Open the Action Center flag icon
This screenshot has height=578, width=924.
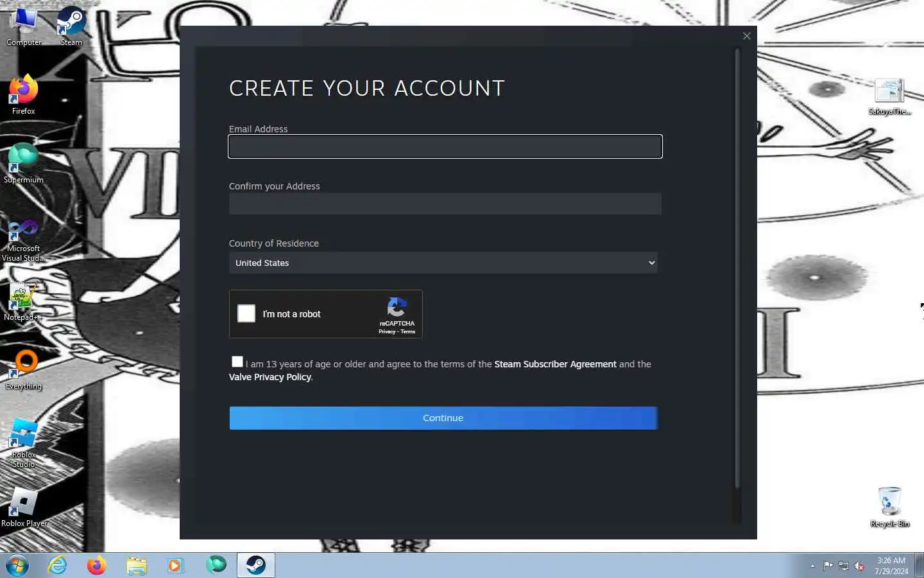(x=828, y=566)
